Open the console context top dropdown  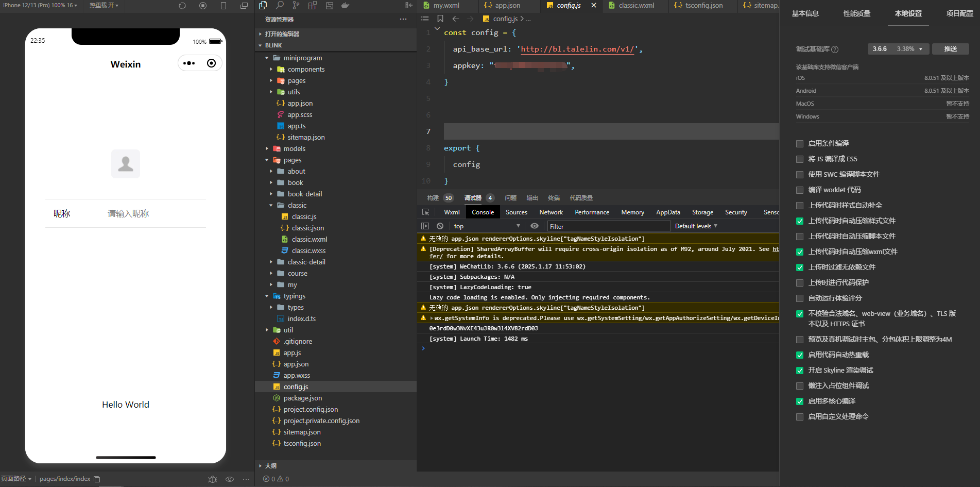click(x=487, y=226)
